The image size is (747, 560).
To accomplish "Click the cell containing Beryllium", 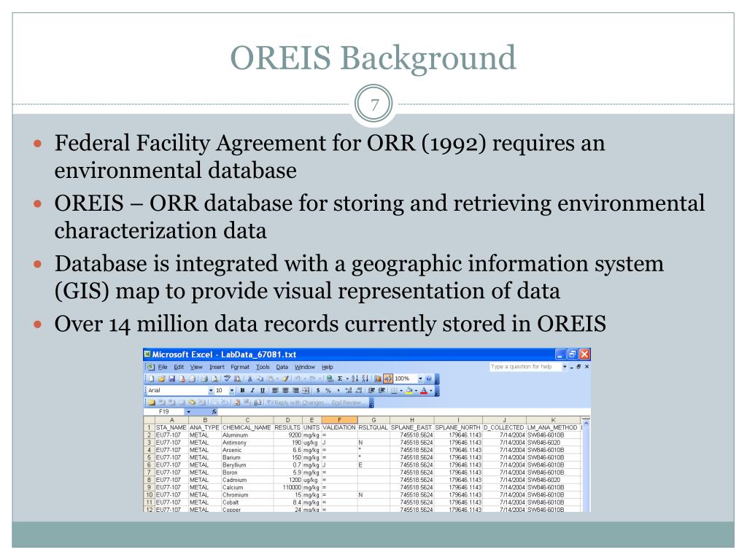I will pyautogui.click(x=247, y=464).
